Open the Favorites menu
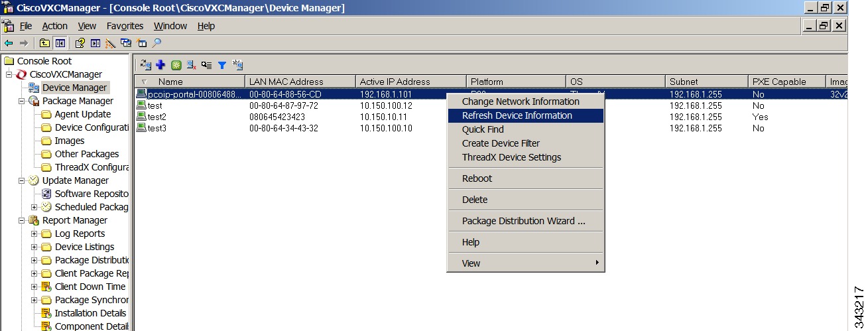 125,26
